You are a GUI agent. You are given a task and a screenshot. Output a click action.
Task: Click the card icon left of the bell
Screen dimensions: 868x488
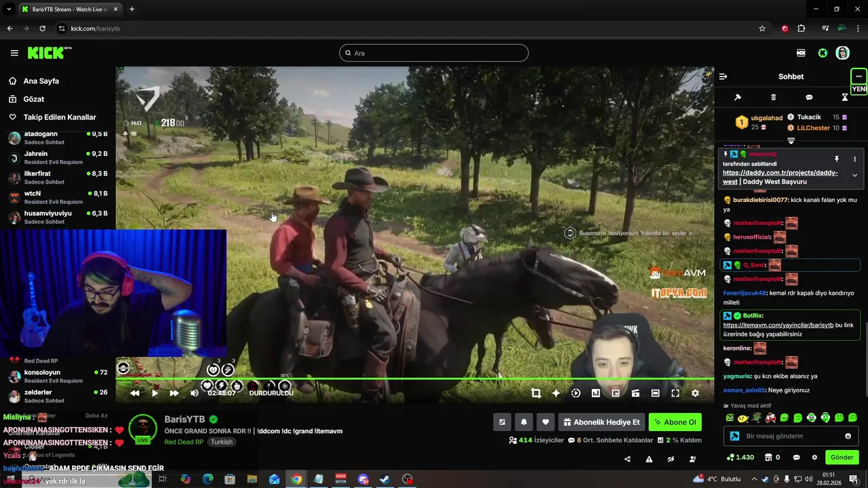[x=502, y=422]
